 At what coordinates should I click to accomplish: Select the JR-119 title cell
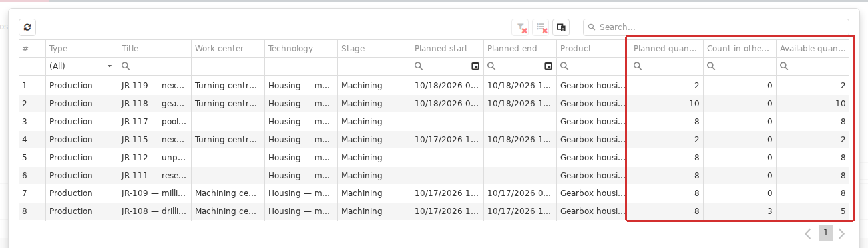click(x=155, y=86)
